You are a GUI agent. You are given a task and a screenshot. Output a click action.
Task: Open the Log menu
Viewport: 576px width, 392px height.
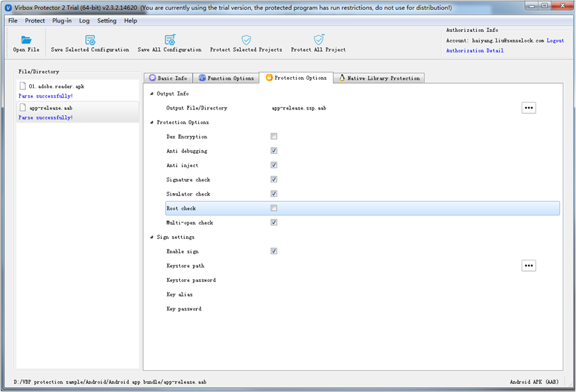tap(84, 21)
